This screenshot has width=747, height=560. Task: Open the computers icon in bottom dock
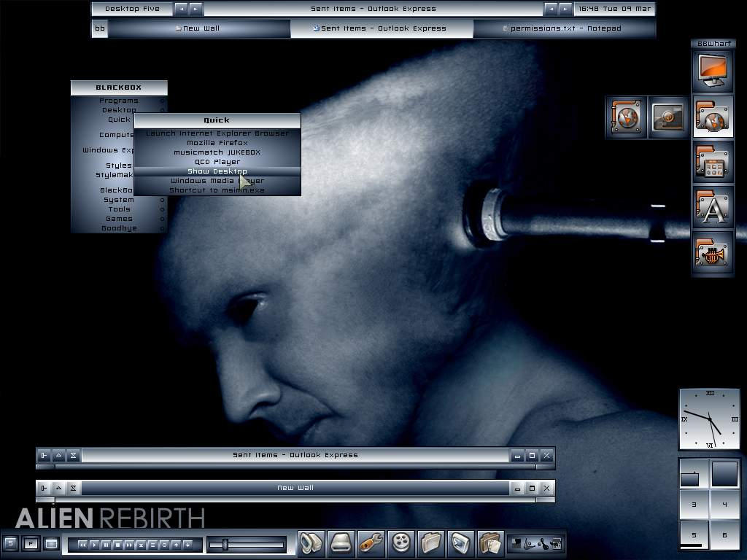pos(311,543)
